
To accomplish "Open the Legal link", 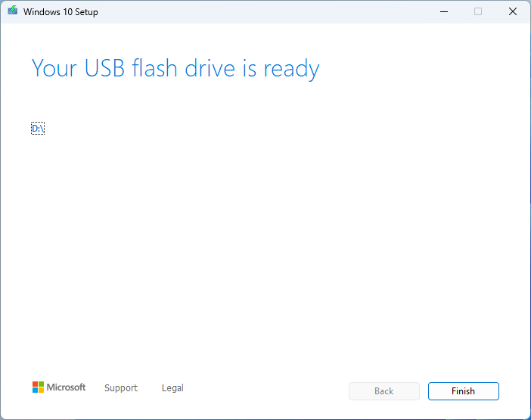I will (x=172, y=388).
